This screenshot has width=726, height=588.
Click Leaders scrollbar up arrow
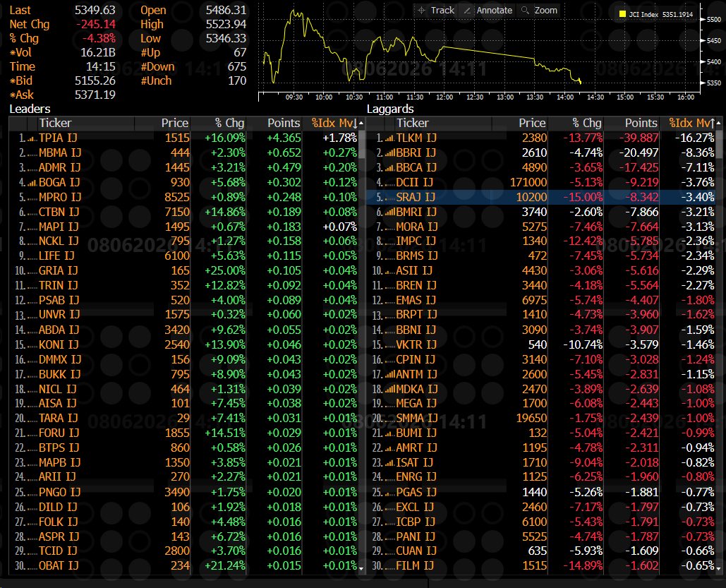(361, 124)
